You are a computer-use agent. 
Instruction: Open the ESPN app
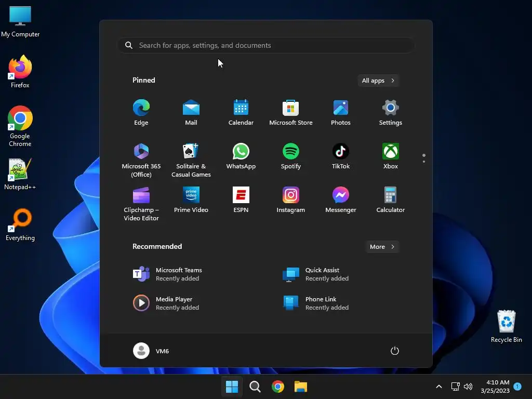pos(241,200)
